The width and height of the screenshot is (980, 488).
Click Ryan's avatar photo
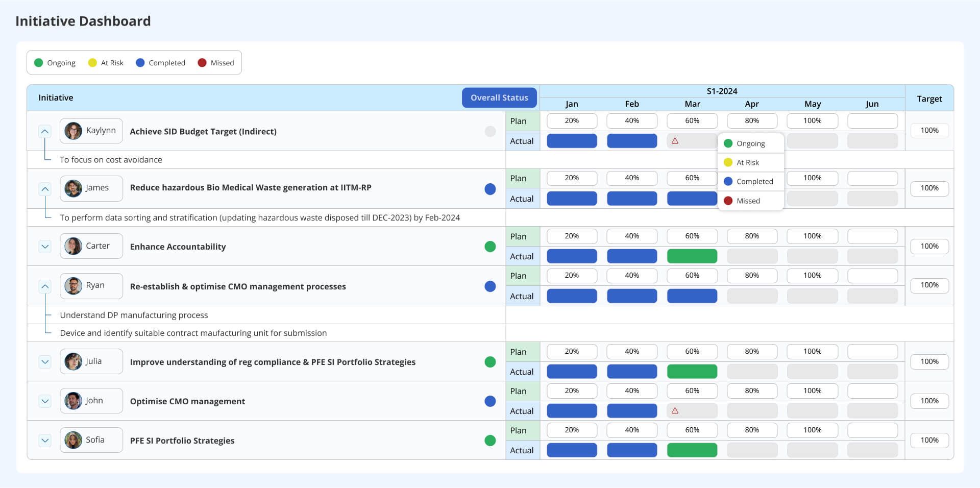click(73, 285)
